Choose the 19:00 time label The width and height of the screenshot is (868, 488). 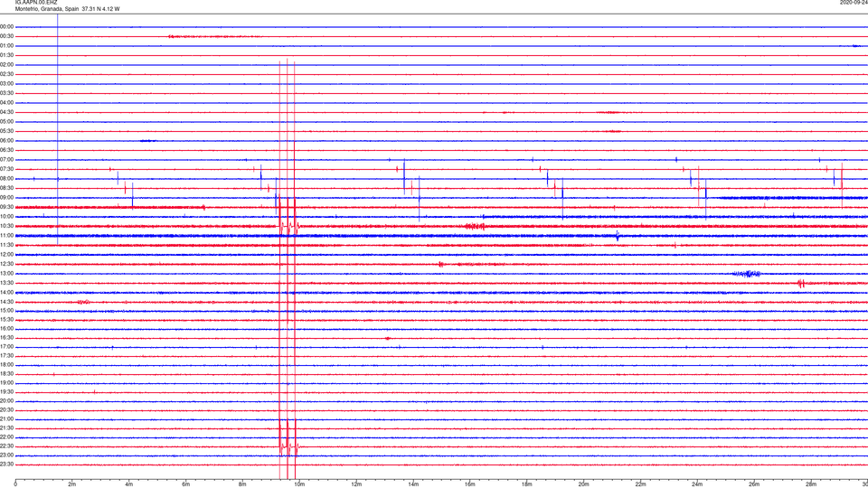click(7, 383)
